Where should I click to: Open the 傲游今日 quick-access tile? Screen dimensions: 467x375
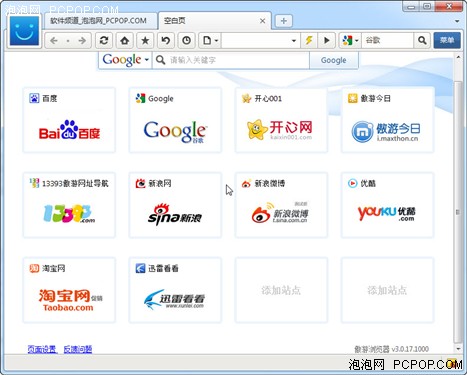point(387,120)
